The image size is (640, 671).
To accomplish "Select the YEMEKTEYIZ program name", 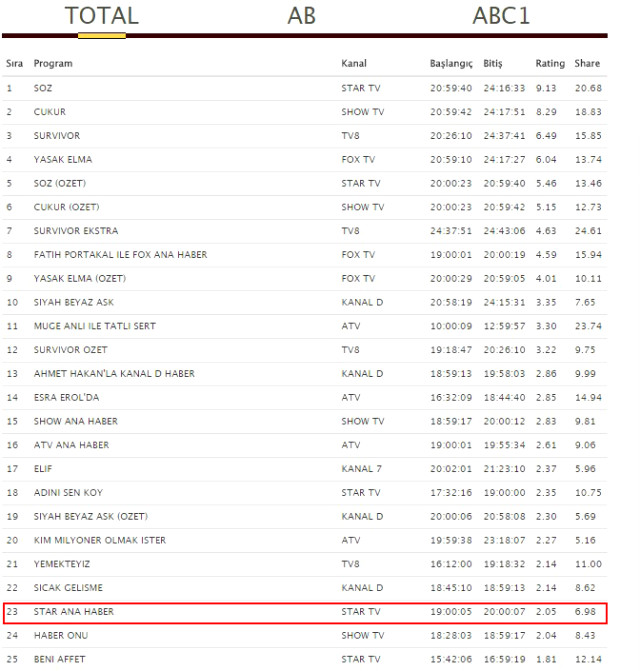I will click(62, 564).
